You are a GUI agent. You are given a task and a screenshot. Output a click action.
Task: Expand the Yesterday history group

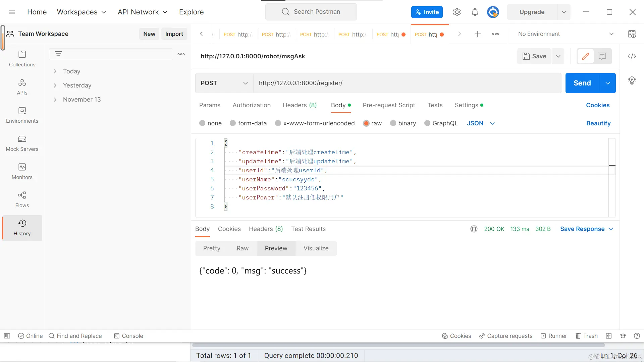[55, 85]
